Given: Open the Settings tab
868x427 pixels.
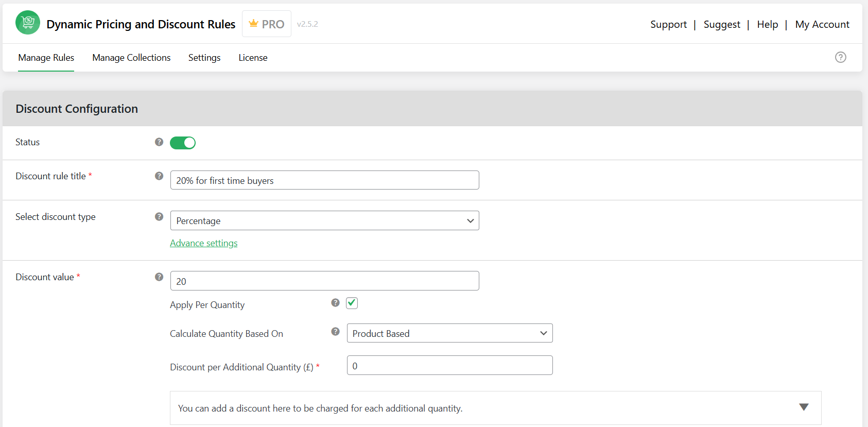Looking at the screenshot, I should (x=204, y=58).
